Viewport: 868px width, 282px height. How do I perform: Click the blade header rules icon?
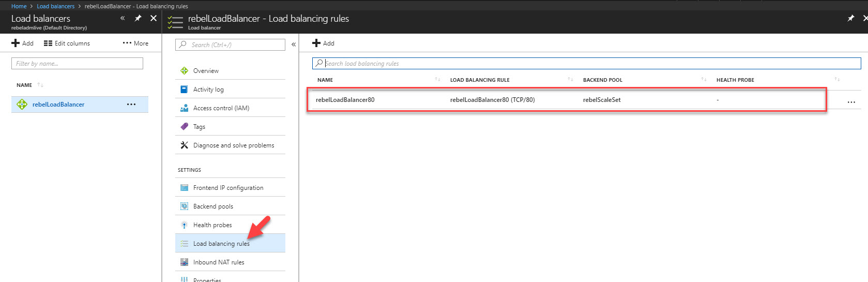point(175,22)
